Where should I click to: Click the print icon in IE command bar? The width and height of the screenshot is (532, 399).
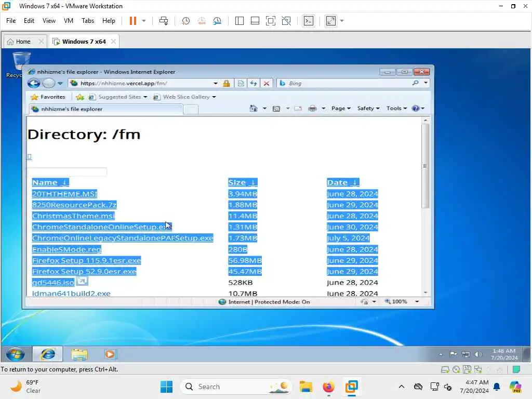point(312,108)
